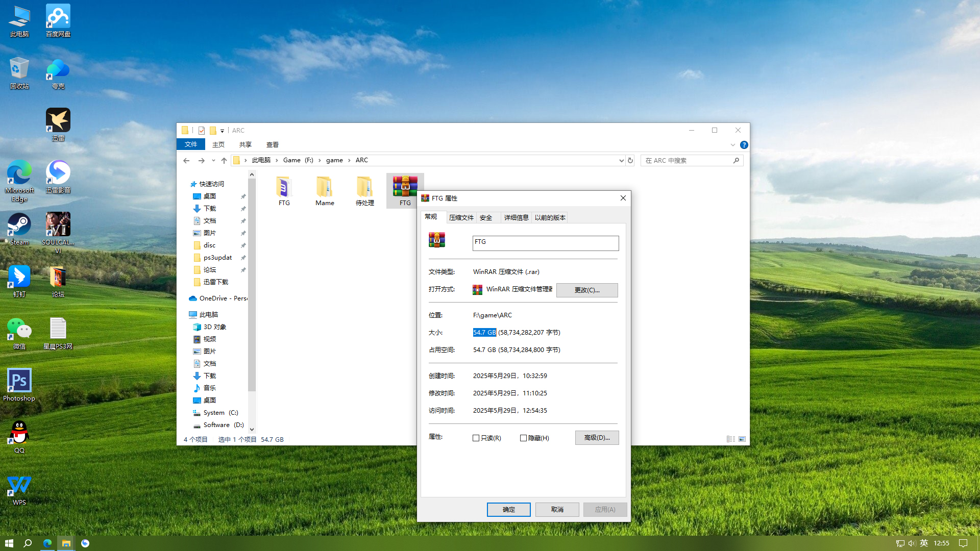Select the Steam desktop icon

click(19, 229)
